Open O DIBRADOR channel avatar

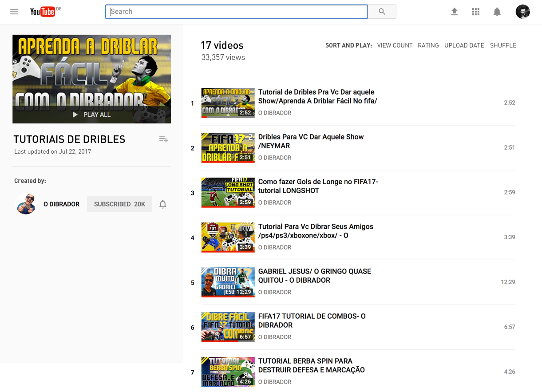[26, 204]
